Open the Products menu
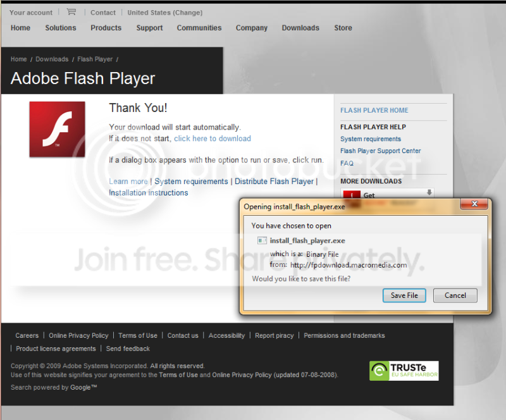This screenshot has width=506, height=420. [106, 28]
